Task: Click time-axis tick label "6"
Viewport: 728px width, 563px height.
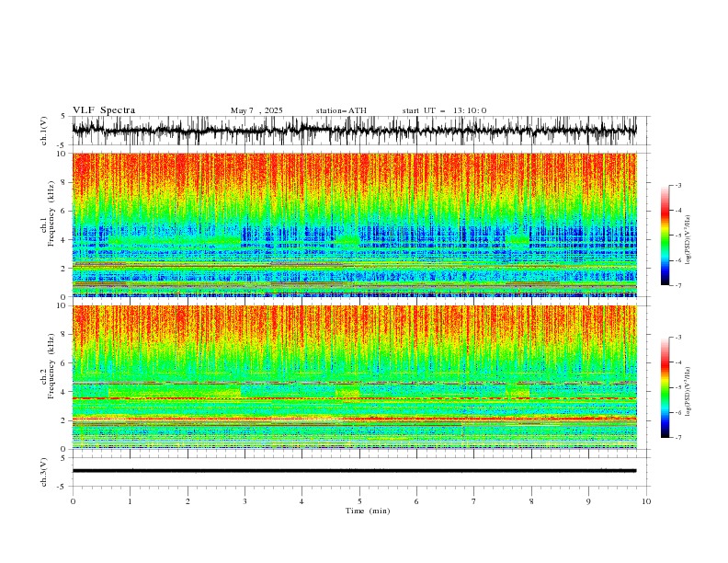Action: (x=416, y=501)
